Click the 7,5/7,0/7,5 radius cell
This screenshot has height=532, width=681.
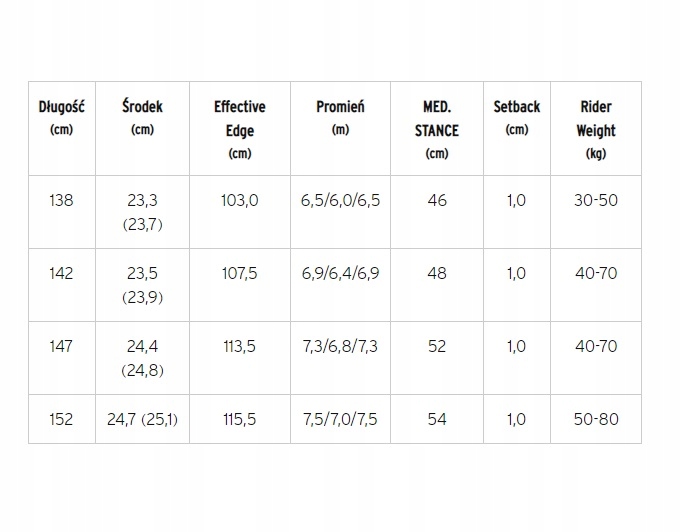click(x=340, y=419)
